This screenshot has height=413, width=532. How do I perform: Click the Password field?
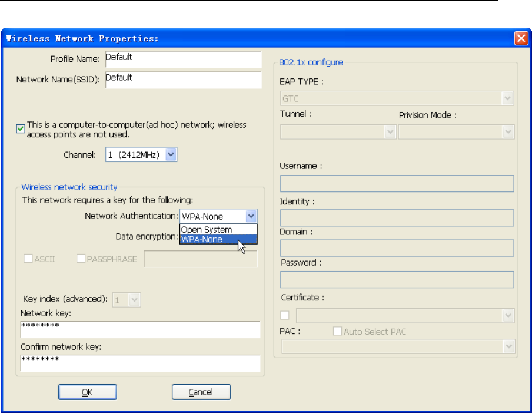click(x=397, y=279)
